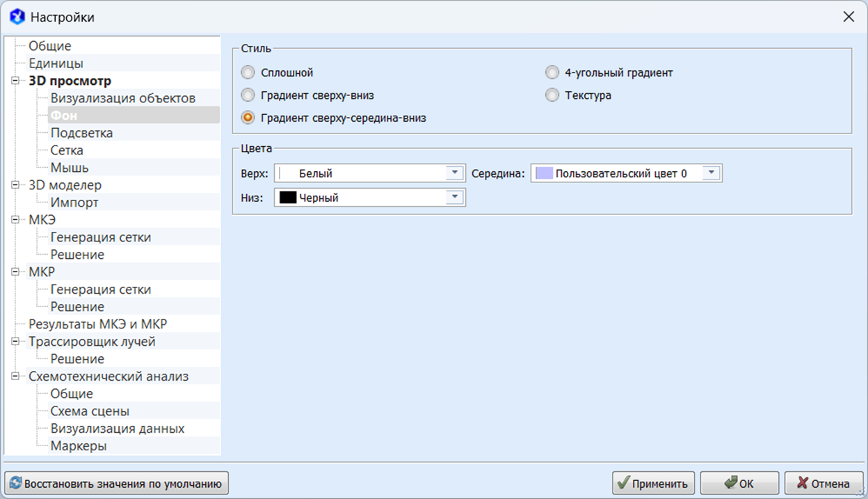Click the lavender Середина color swatch

(544, 173)
